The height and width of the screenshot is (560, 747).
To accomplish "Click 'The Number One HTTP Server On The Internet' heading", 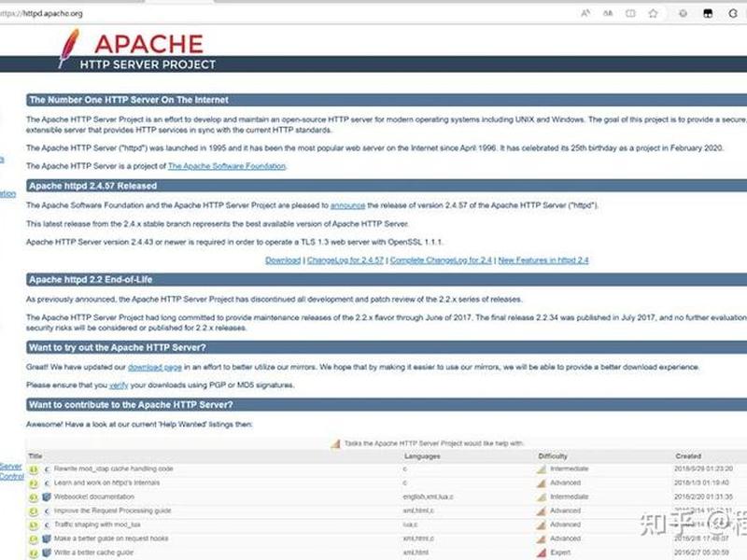I will tap(129, 100).
